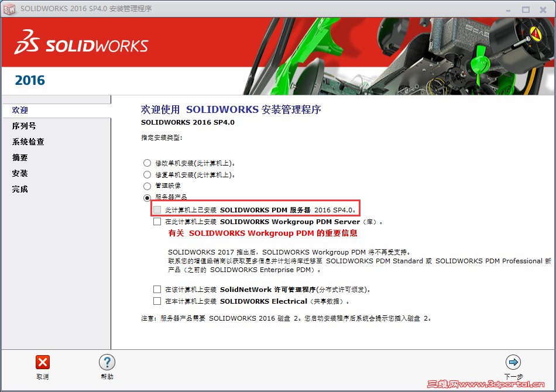The height and width of the screenshot is (392, 556).
Task: Toggle the SOLIDWORKS PDM 服务器 checkbox
Action: (x=157, y=210)
